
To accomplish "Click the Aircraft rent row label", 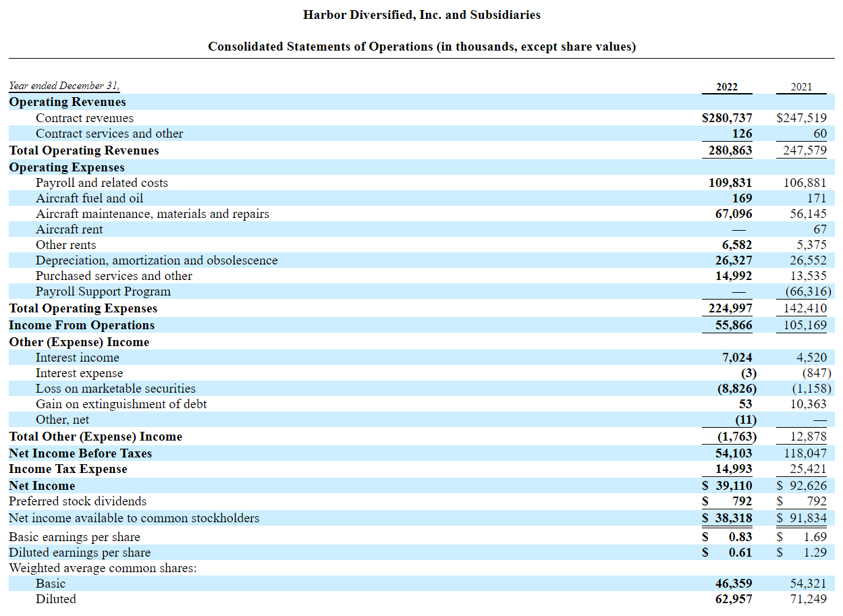I will pos(70,229).
